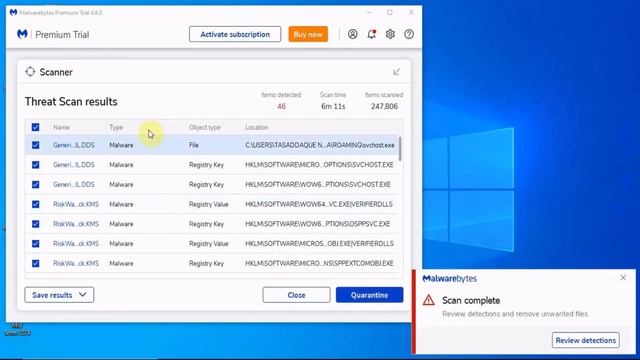
Task: Select the WOW64...VC.EXE|VERIFIERDLLS location
Action: (319, 204)
